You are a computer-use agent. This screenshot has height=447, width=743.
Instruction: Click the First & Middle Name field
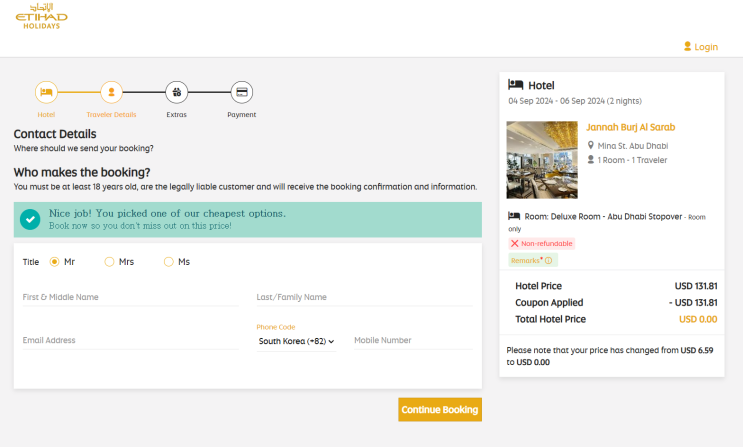point(130,297)
